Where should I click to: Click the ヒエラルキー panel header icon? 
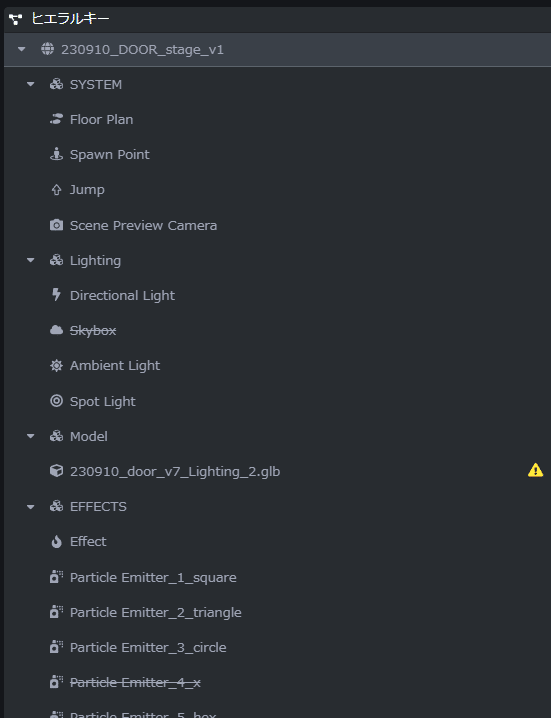coord(16,19)
